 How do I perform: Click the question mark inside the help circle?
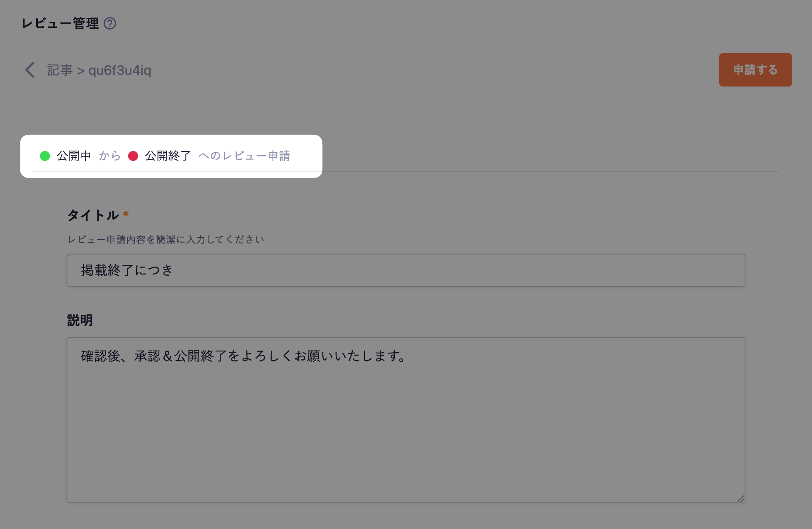click(x=109, y=24)
